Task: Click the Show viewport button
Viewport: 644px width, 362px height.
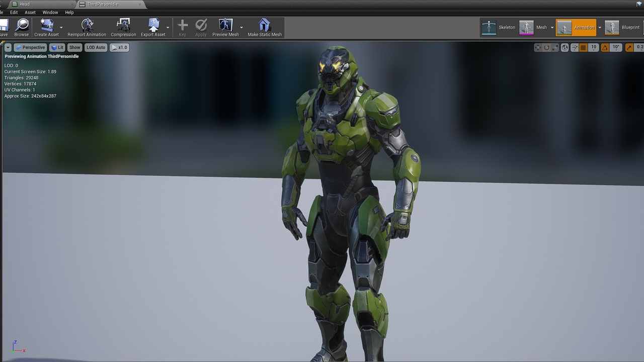Action: point(74,47)
